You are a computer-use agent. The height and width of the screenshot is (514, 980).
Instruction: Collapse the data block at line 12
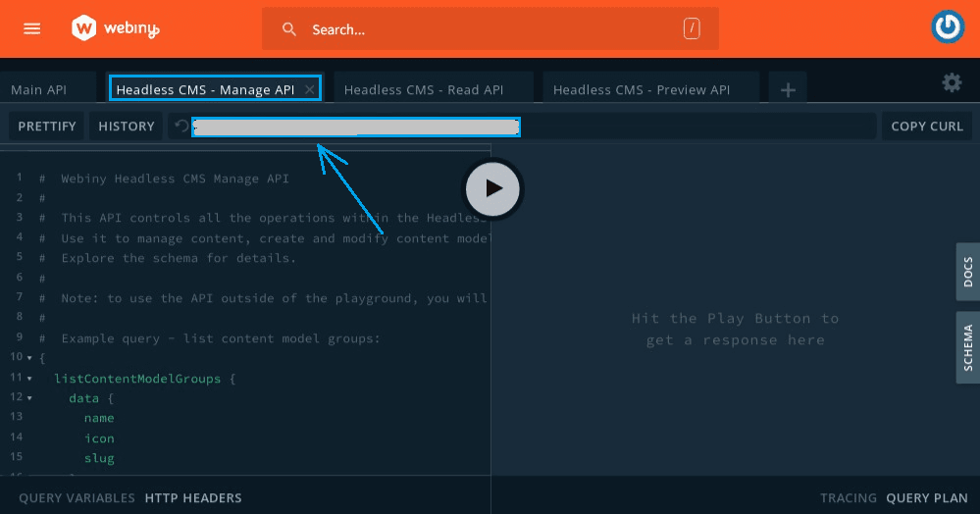(x=29, y=398)
